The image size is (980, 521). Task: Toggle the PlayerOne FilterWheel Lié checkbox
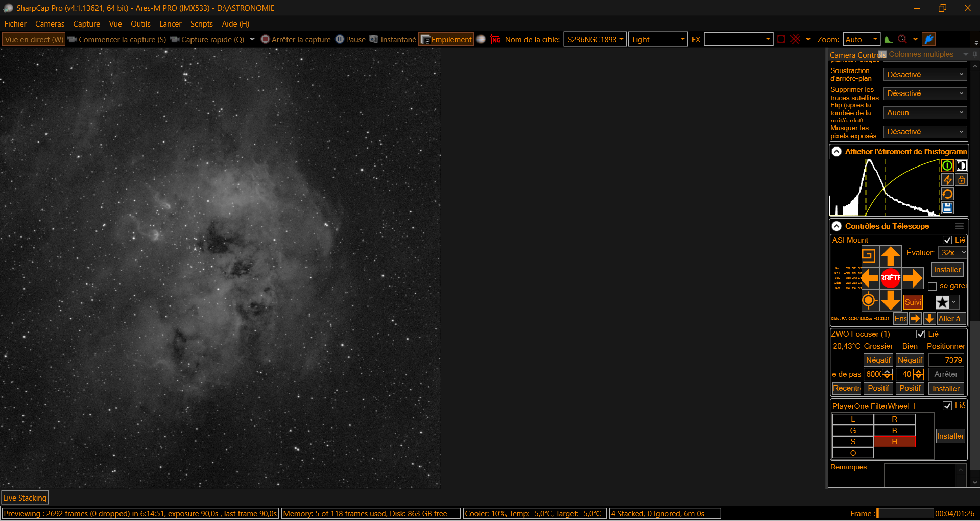947,406
